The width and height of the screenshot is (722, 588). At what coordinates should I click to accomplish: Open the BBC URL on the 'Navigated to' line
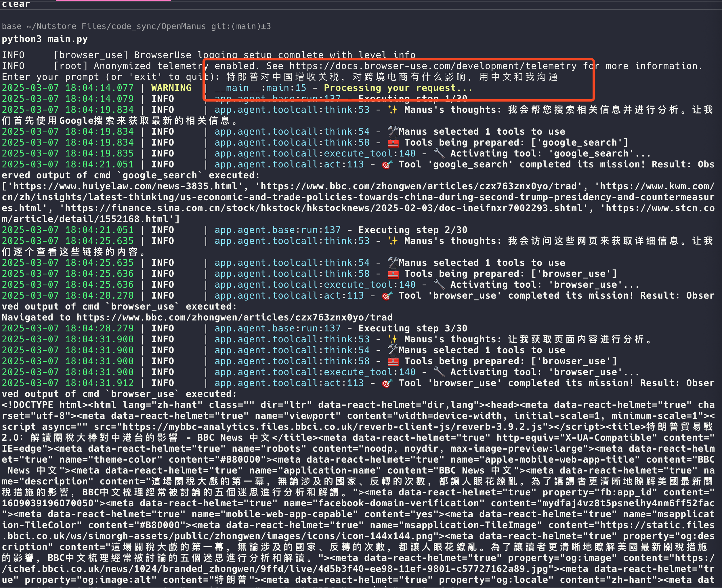point(234,317)
